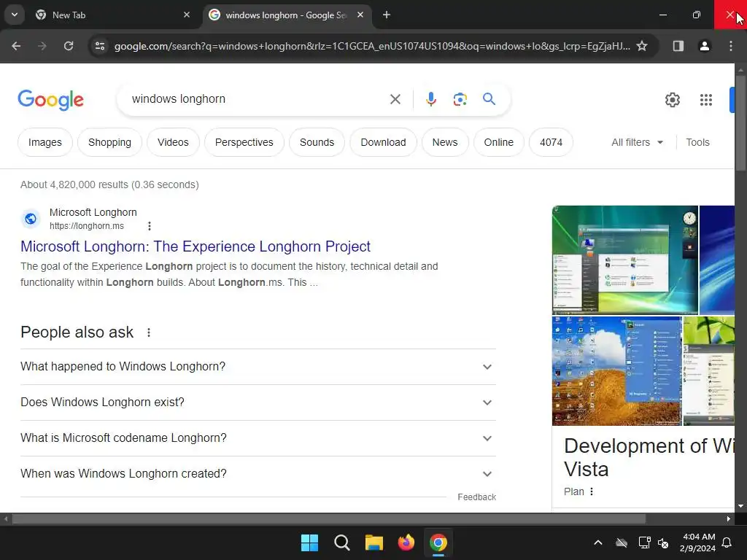
Task: Open search Tools
Action: (x=697, y=142)
